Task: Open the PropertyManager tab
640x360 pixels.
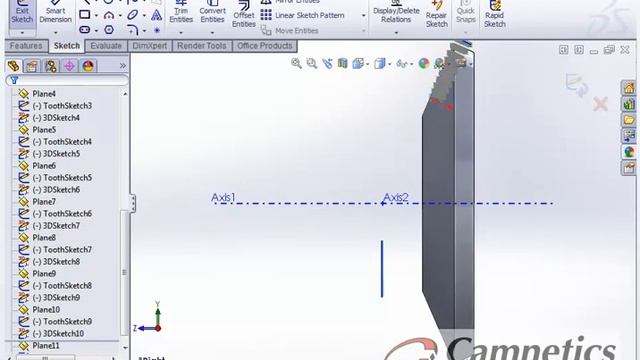Action: tap(32, 66)
